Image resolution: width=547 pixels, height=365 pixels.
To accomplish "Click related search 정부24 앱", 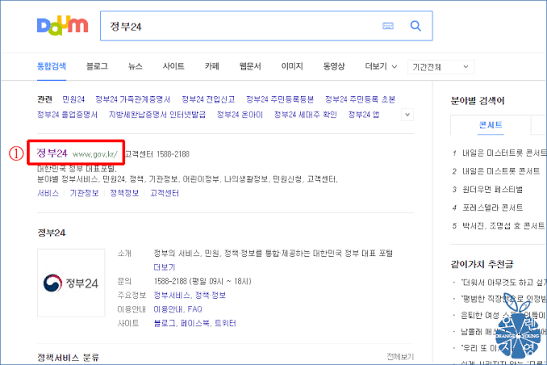I will pos(364,115).
